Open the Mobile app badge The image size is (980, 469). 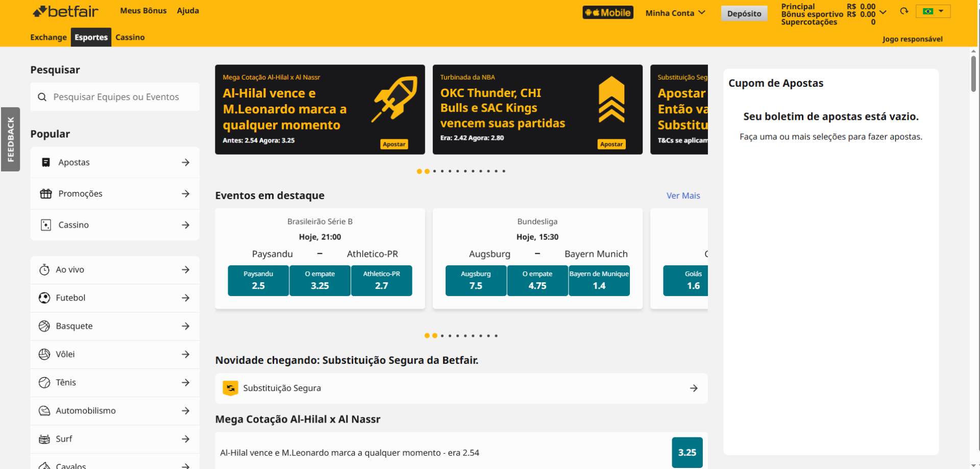pos(607,13)
